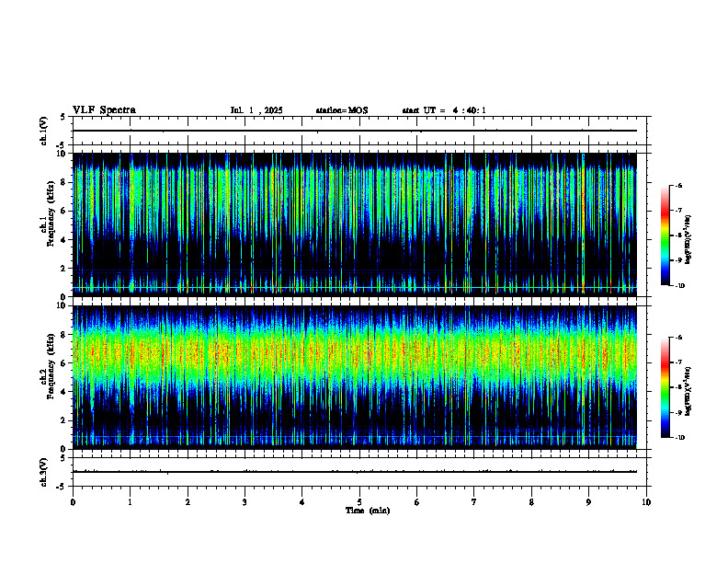This screenshot has height=563, width=728.
Task: Click the Time axis tick label 5
Action: [359, 502]
